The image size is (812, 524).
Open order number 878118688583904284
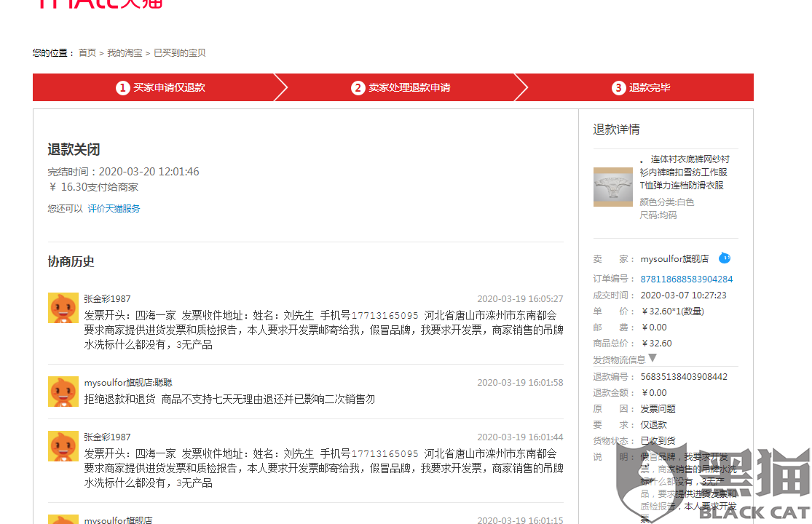point(685,279)
